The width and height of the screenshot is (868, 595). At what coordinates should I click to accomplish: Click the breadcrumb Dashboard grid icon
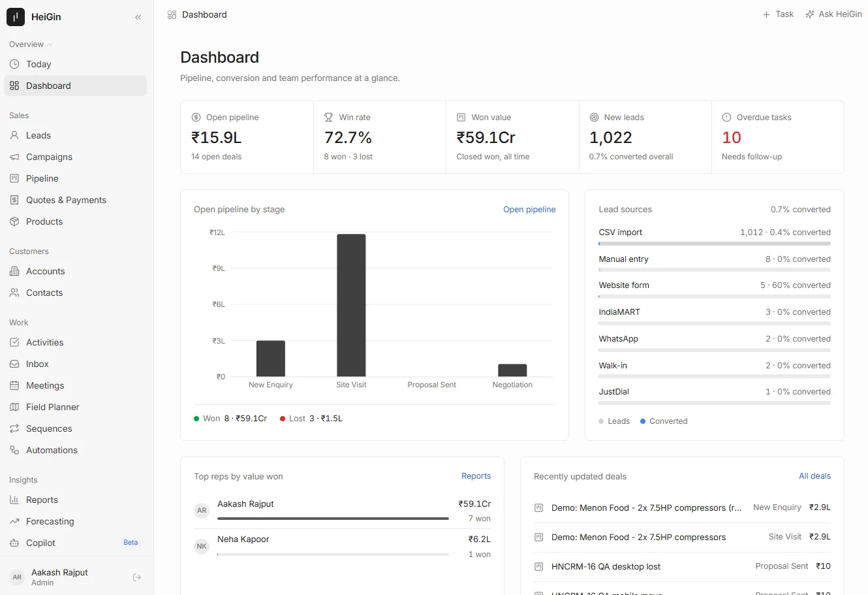(x=172, y=14)
